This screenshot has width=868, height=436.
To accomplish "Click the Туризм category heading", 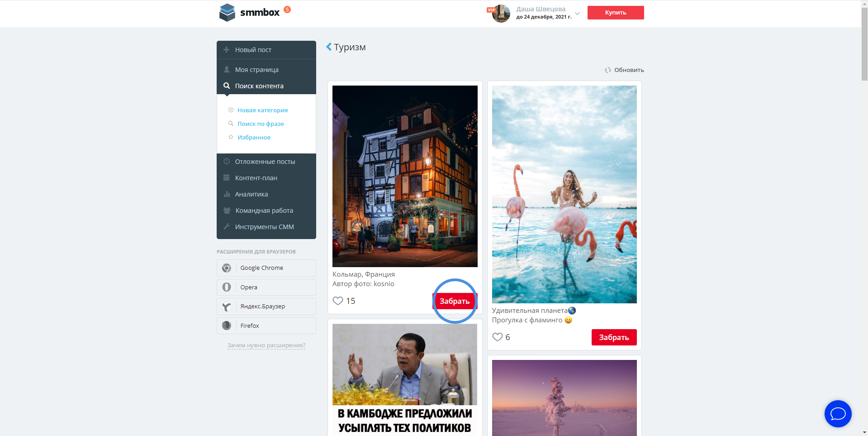I will [350, 47].
